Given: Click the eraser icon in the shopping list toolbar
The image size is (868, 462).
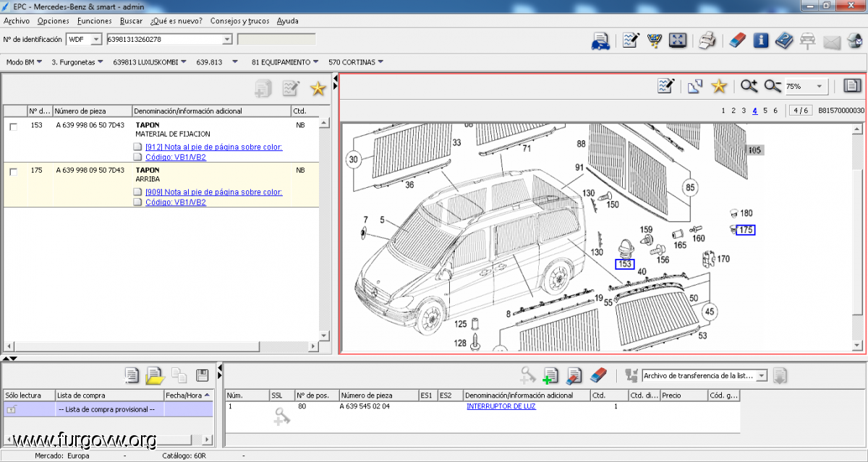Looking at the screenshot, I should 597,375.
